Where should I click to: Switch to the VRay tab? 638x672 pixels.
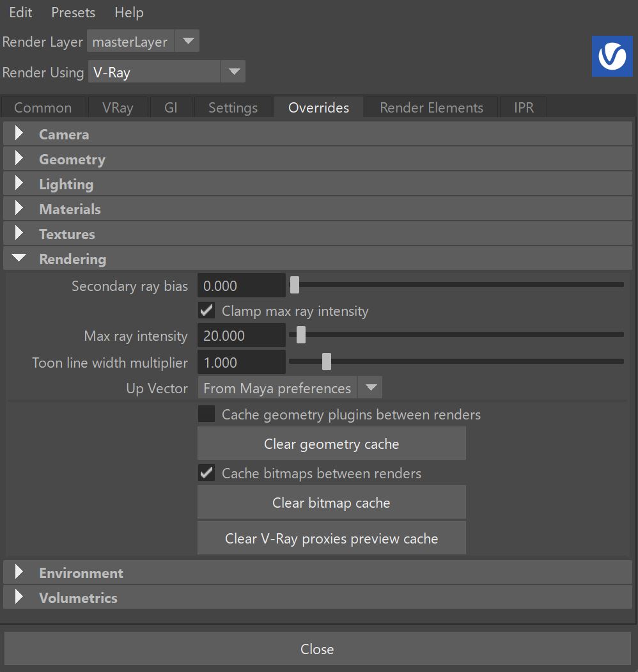point(118,107)
